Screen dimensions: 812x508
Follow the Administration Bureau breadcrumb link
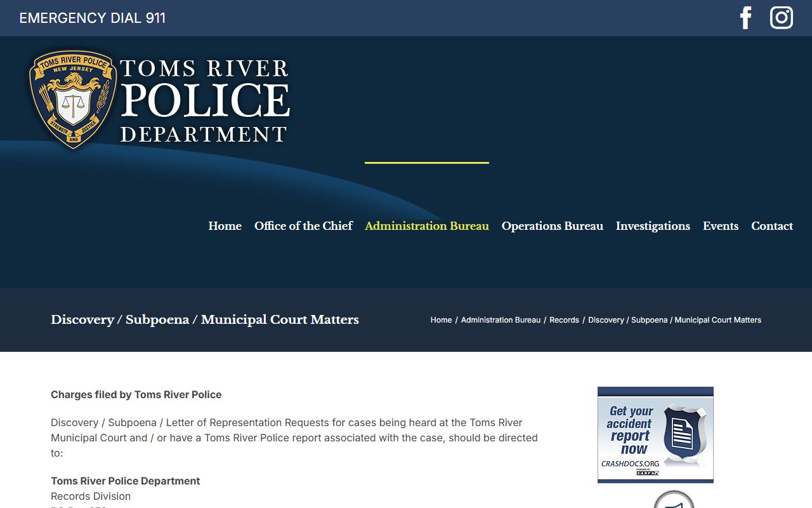pos(501,320)
